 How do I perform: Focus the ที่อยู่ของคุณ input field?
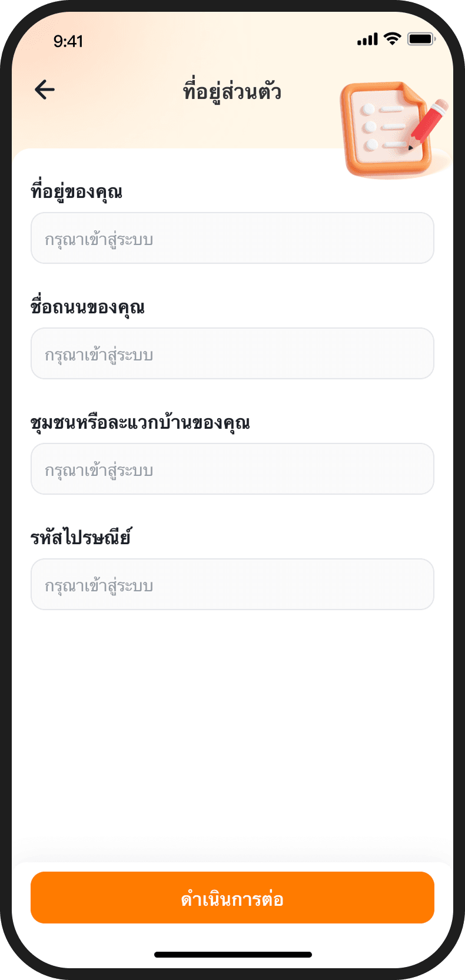232,238
